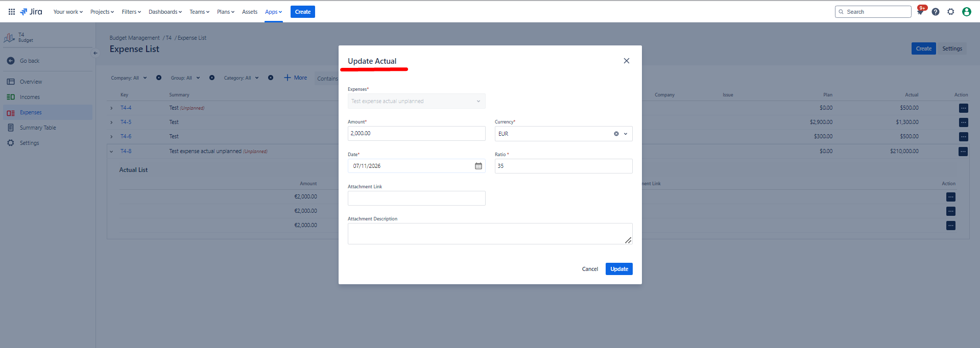Open the Projects menu
Screen dimensions: 980x348
[x=102, y=12]
